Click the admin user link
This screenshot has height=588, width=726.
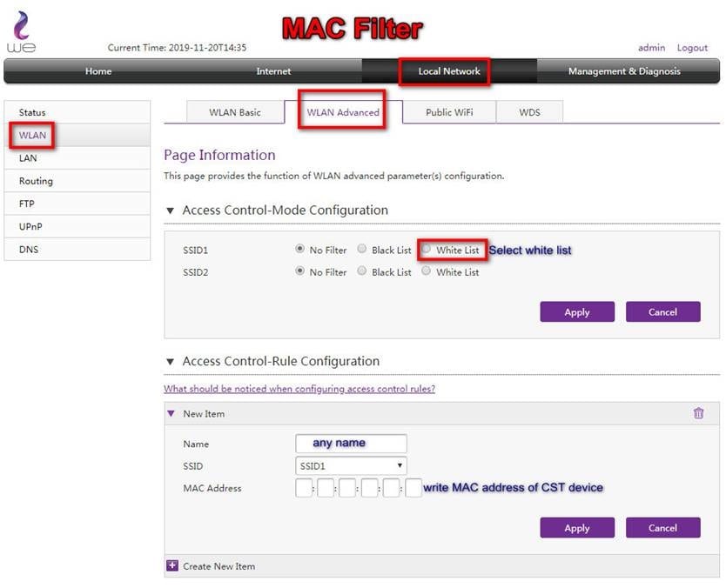651,48
